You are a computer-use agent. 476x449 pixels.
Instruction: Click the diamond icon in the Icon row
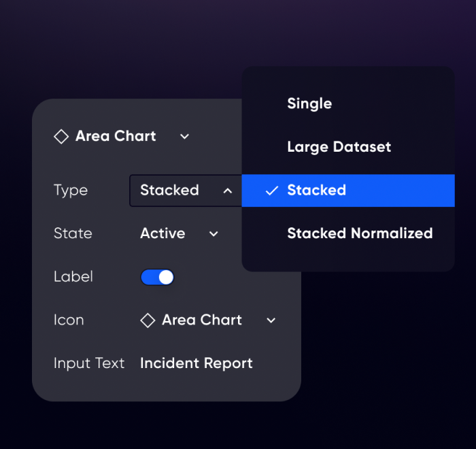(x=148, y=320)
